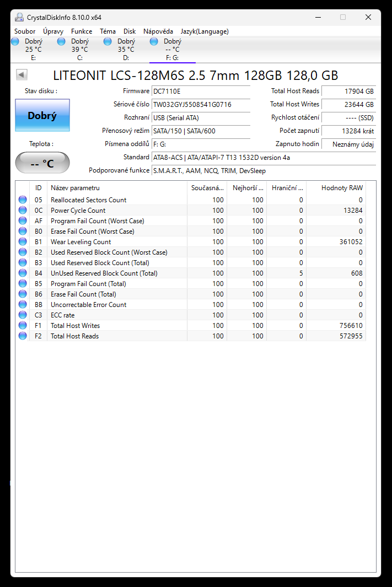
Task: Click the Hodnoty RAW column header
Action: point(336,188)
